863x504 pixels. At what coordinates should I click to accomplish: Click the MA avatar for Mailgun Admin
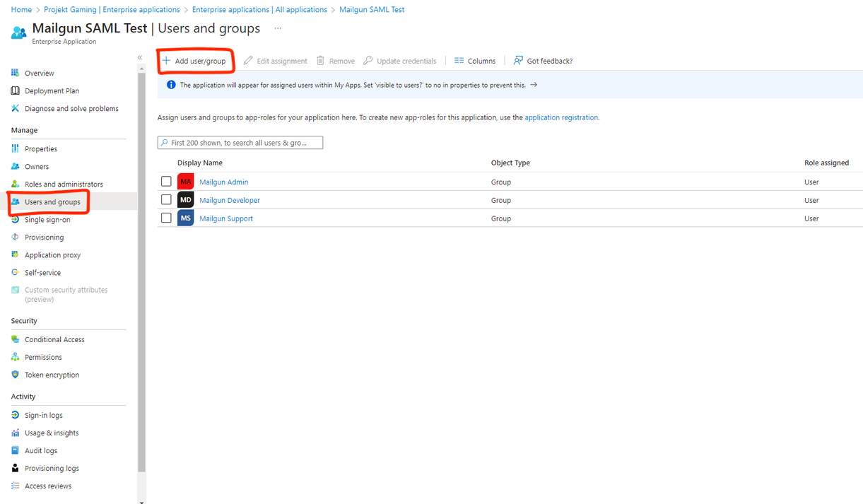tap(185, 182)
